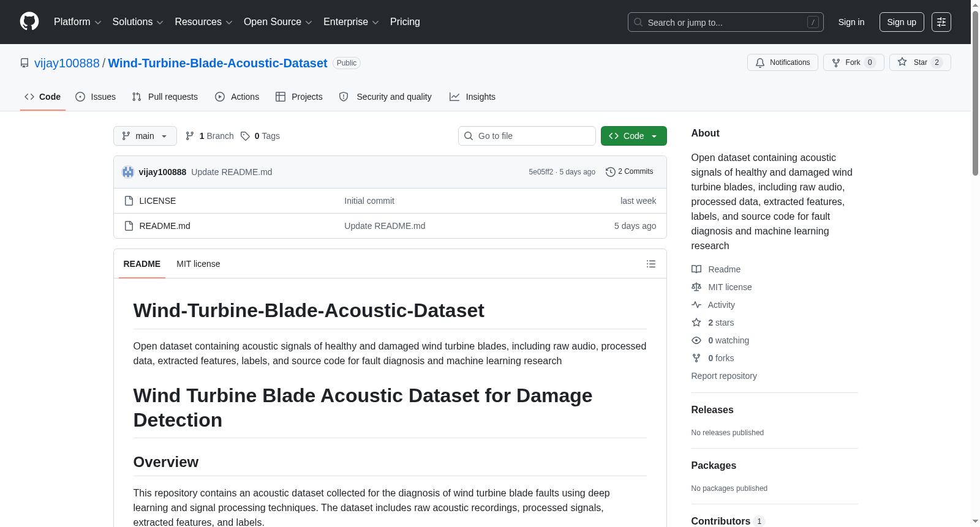Switch to the Security and quality tab

[x=385, y=97]
